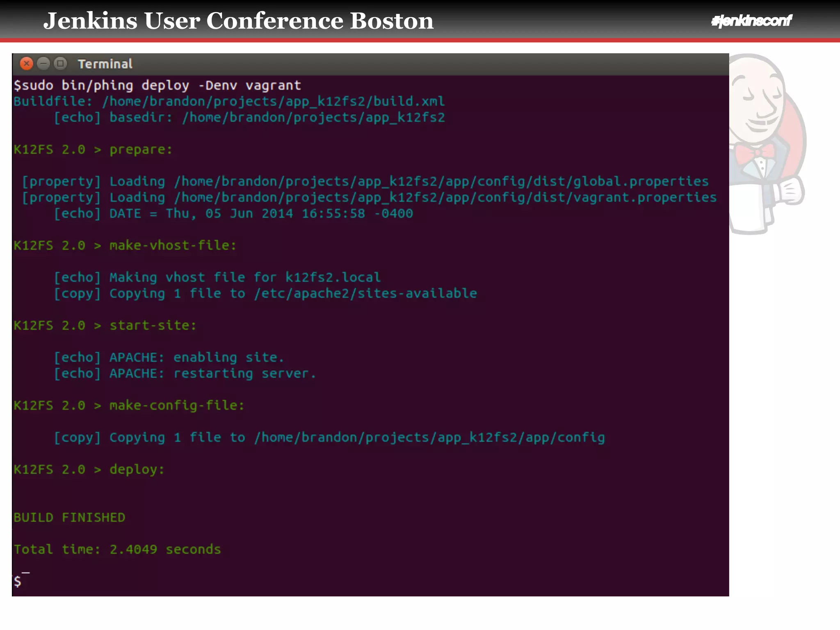Click 'Total time: 2.4049 seconds' line
The width and height of the screenshot is (840, 630).
117,550
